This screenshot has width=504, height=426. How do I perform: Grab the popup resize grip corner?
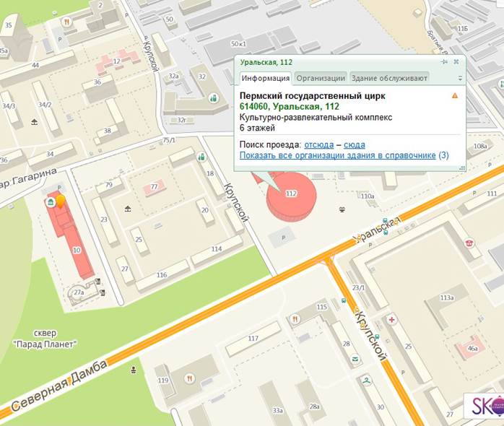point(463,168)
